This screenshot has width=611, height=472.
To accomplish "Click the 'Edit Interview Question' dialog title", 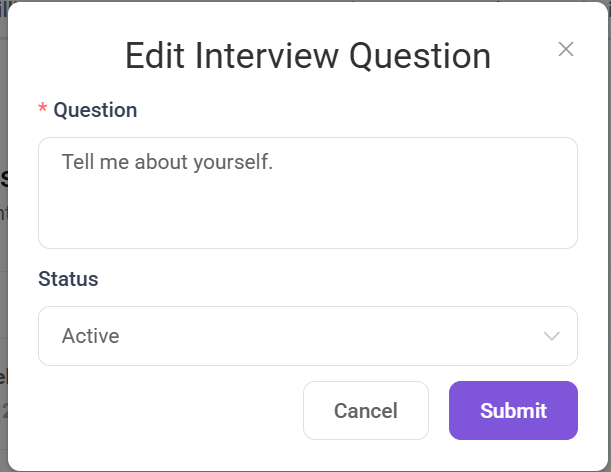I will [x=307, y=56].
